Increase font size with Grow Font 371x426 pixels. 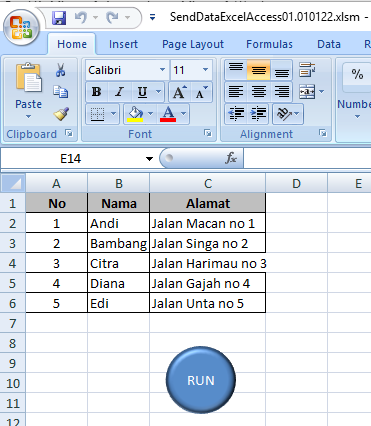coord(179,92)
